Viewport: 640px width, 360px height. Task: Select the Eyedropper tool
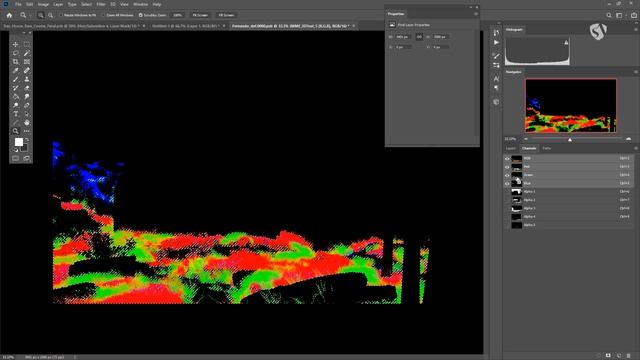(x=16, y=71)
